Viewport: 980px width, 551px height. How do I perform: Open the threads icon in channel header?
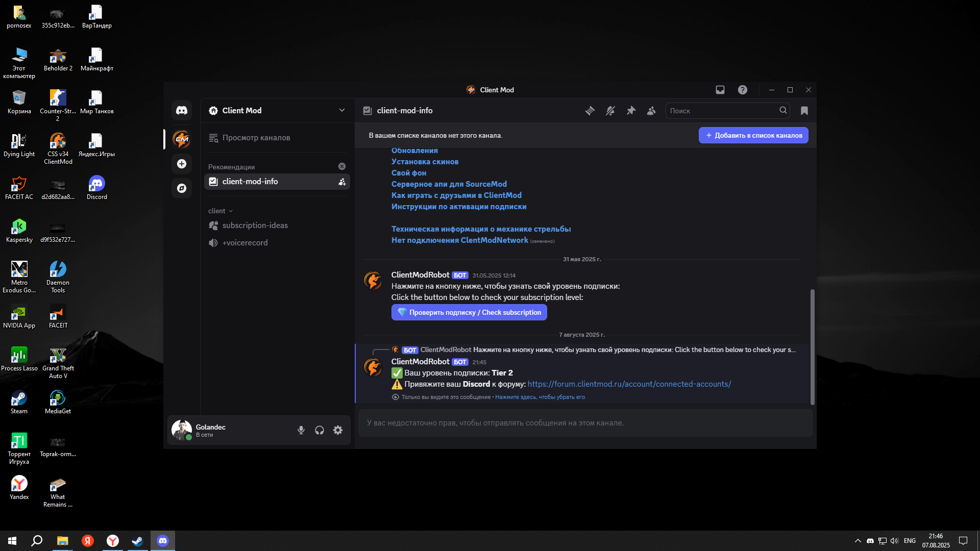590,111
